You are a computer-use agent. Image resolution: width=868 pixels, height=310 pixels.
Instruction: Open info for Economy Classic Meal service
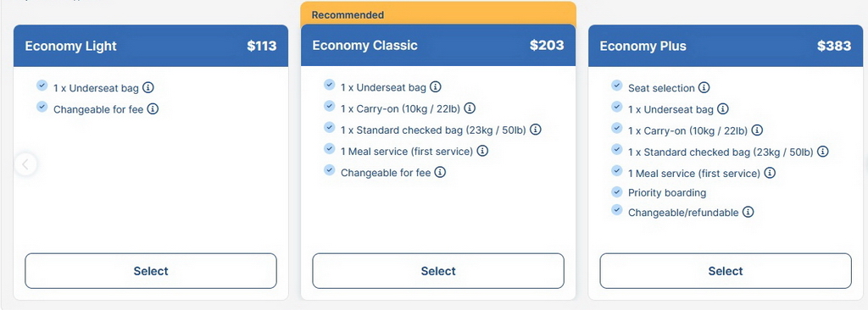(482, 151)
